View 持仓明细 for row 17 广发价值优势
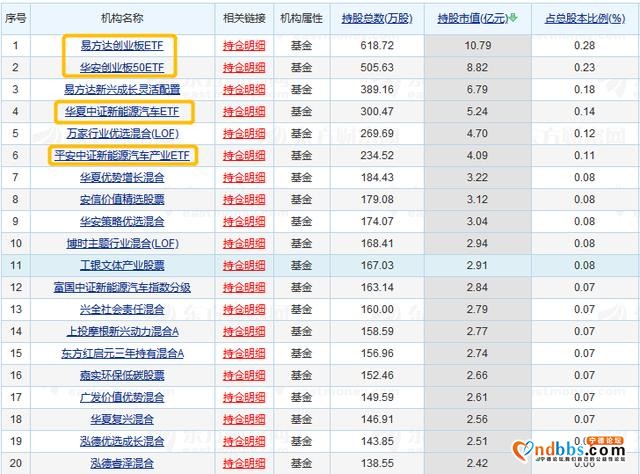The width and height of the screenshot is (640, 474). click(x=244, y=398)
